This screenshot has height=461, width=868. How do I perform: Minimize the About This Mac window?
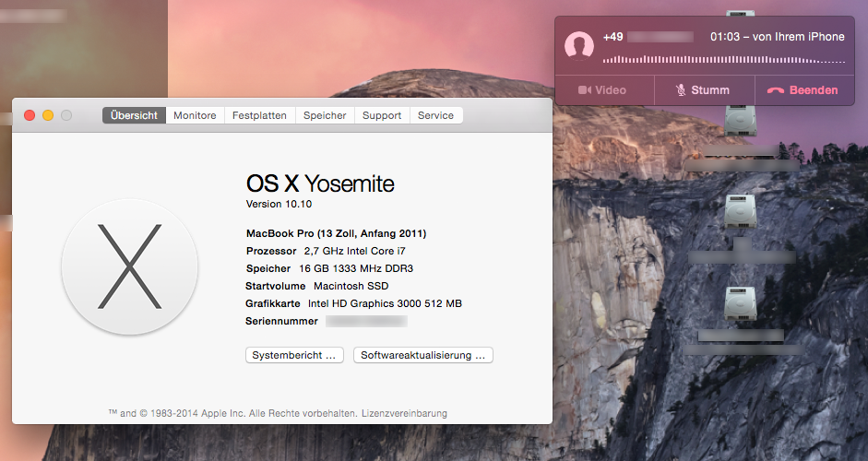click(48, 115)
